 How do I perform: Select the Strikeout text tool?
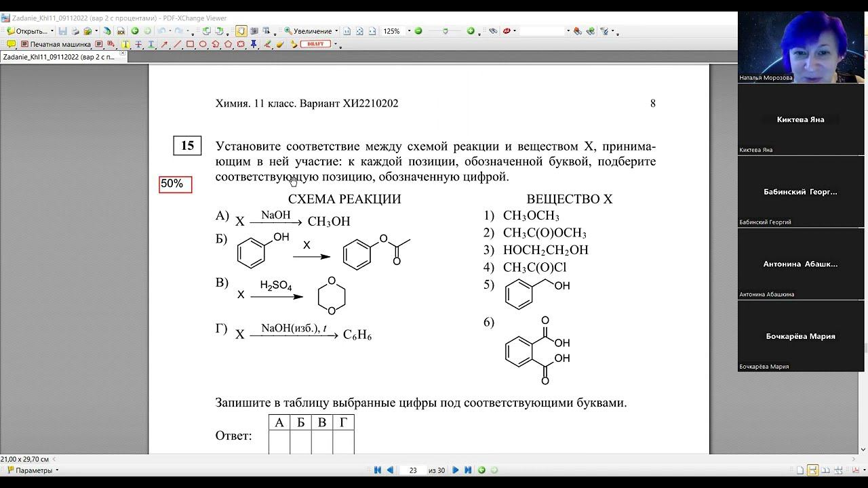tap(138, 44)
